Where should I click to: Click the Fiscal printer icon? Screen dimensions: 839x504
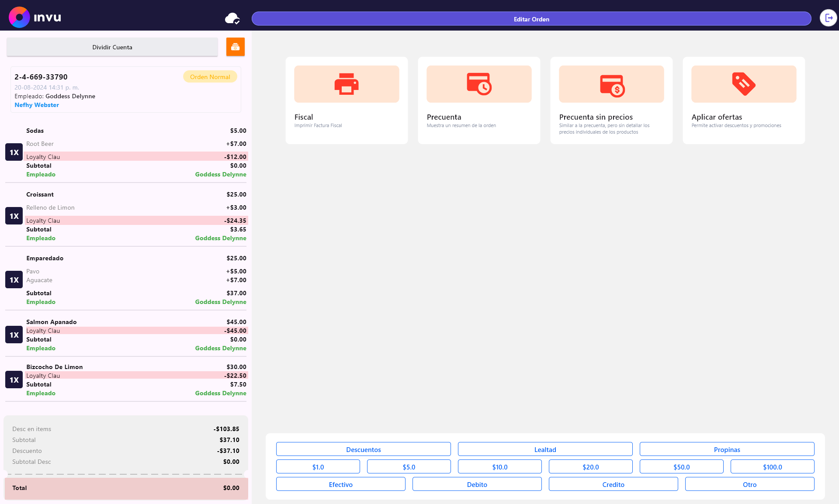point(347,84)
